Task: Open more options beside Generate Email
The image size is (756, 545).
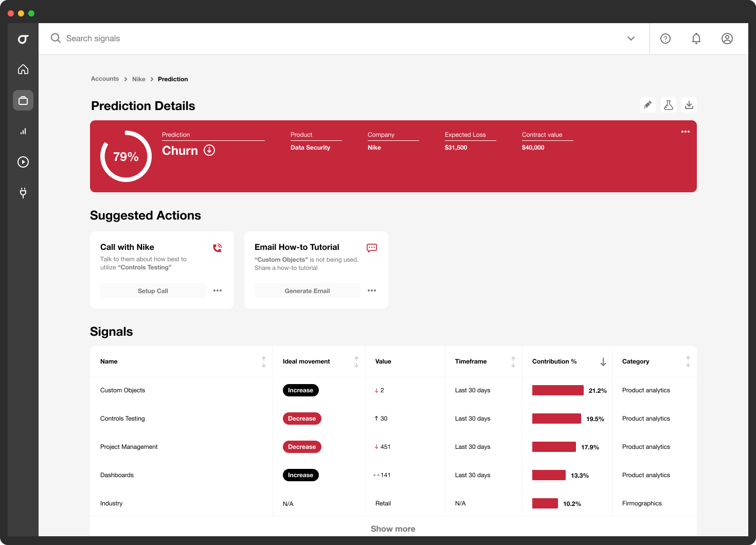Action: point(372,290)
